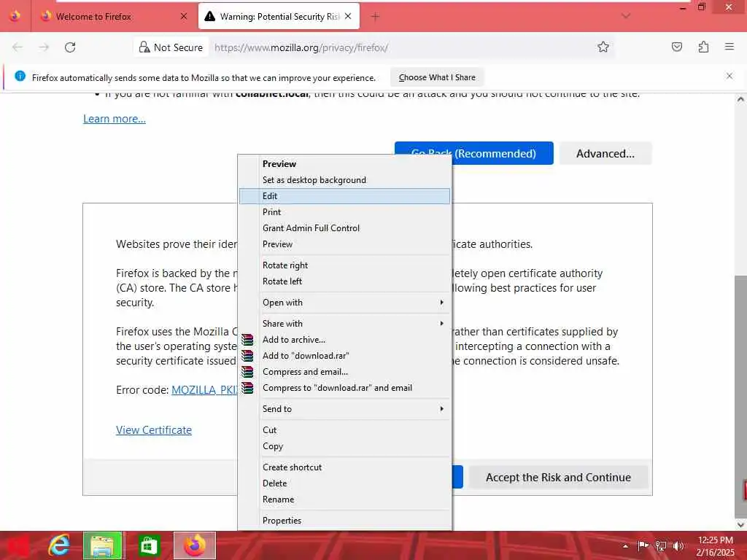Choose Print from the context menu
This screenshot has width=747, height=560.
(344, 212)
